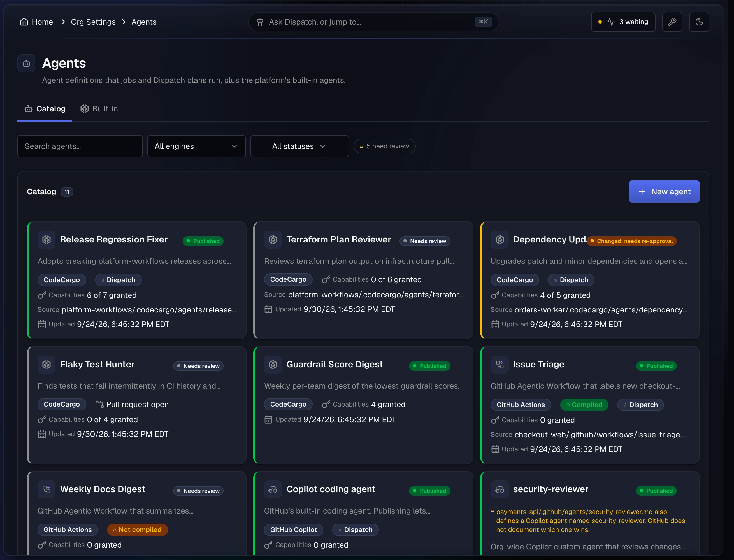
Task: Open the Pull request open link
Action: tap(137, 404)
